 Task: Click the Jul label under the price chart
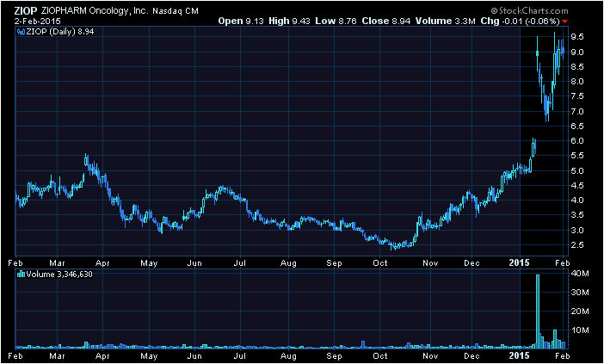coord(240,263)
